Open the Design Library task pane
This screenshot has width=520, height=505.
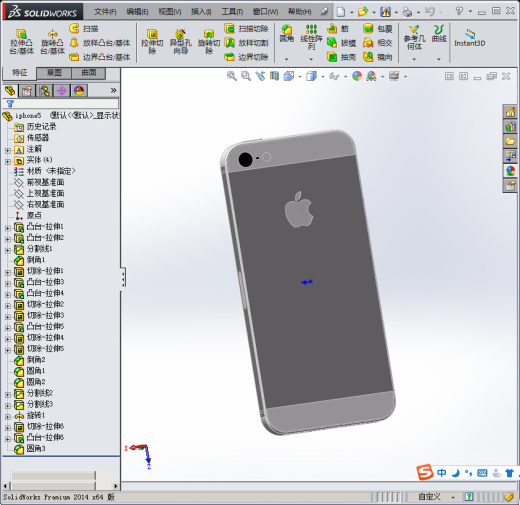(510, 127)
